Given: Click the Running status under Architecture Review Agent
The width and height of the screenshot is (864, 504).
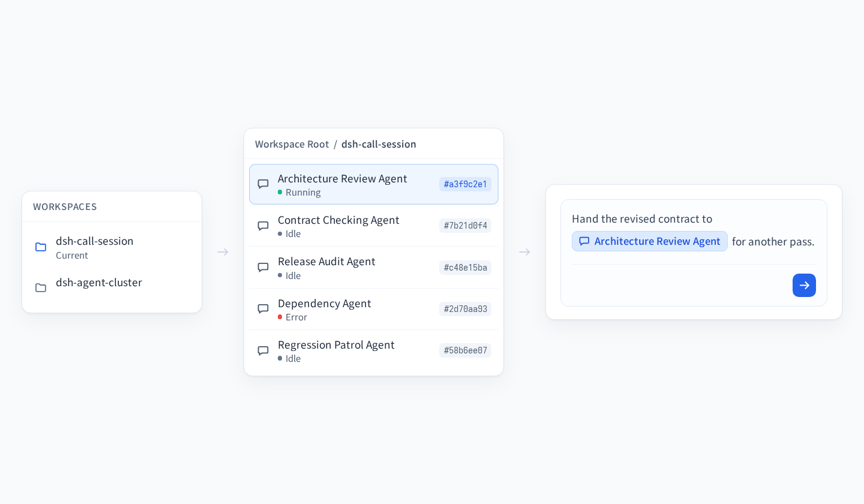Looking at the screenshot, I should (x=299, y=193).
